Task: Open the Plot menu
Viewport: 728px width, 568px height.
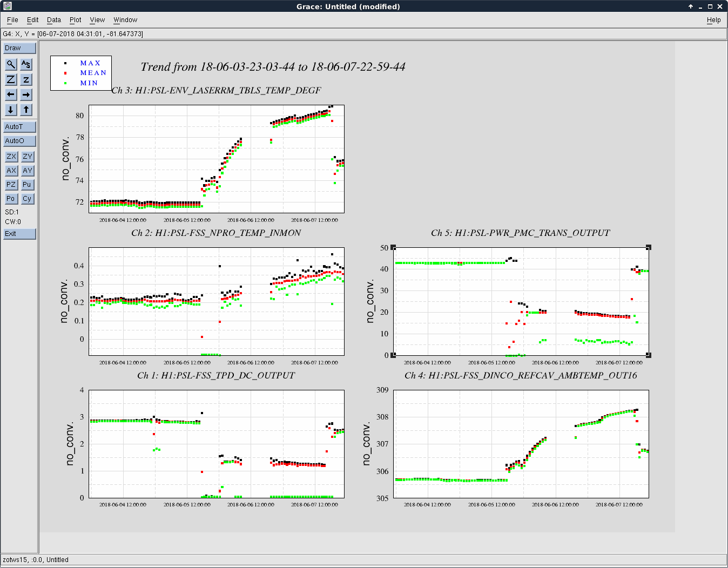Action: [75, 20]
